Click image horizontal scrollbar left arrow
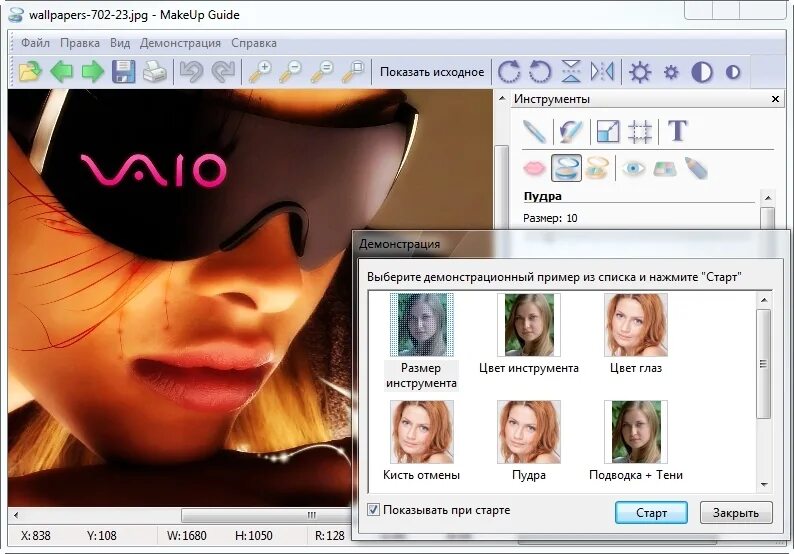The height and width of the screenshot is (554, 794). [16, 515]
